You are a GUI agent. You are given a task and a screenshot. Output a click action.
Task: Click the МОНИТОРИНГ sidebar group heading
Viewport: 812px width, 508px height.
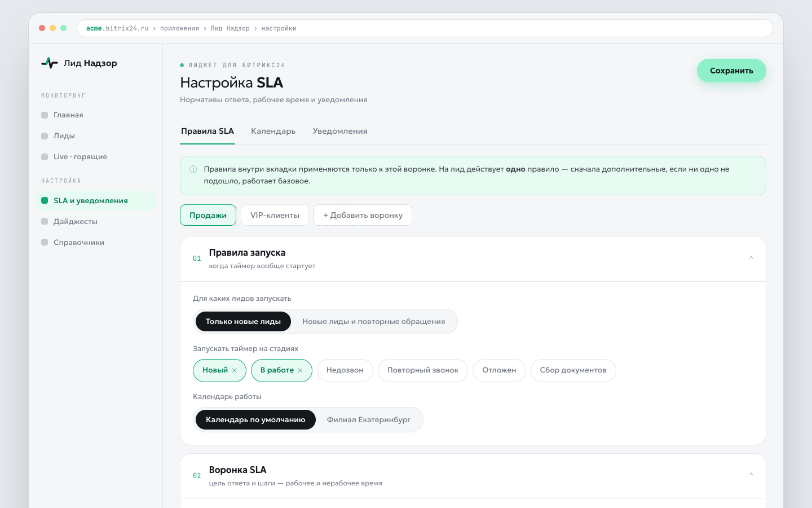[x=63, y=96]
